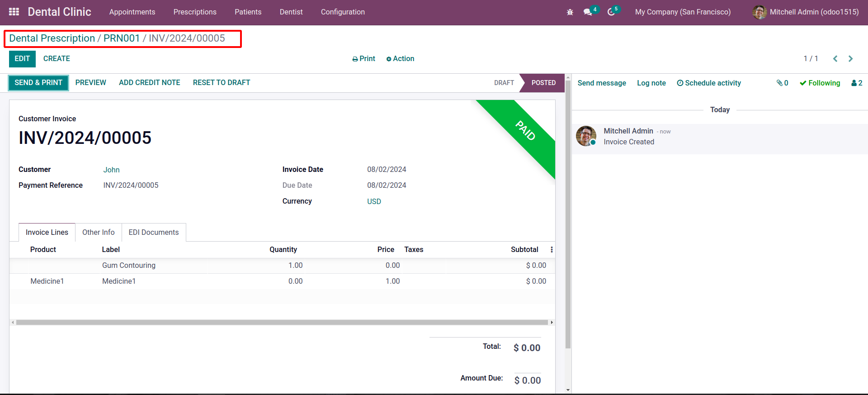Go to previous record arrow
The height and width of the screenshot is (395, 868).
pyautogui.click(x=835, y=59)
